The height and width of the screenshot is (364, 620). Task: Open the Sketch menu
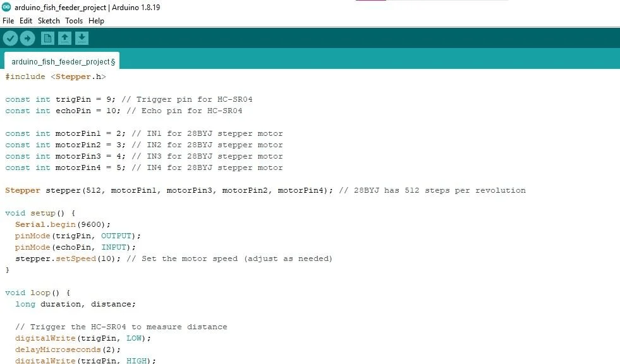click(49, 21)
